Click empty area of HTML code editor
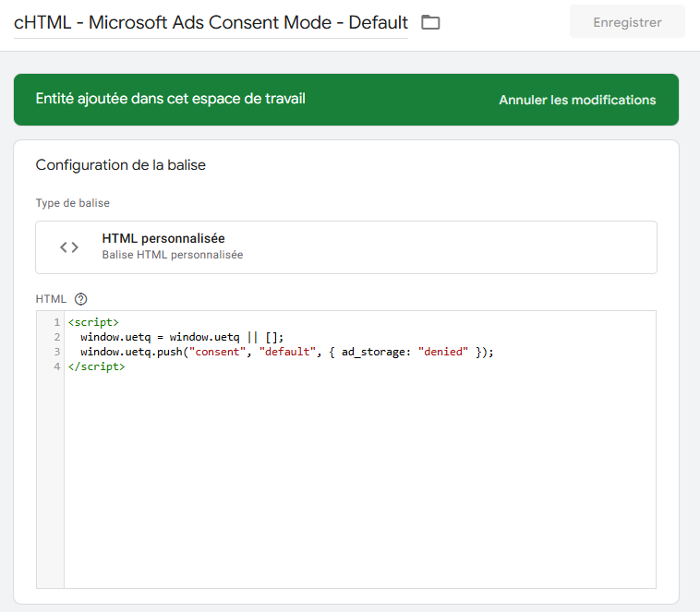Viewport: 700px width, 612px height. pos(360,482)
